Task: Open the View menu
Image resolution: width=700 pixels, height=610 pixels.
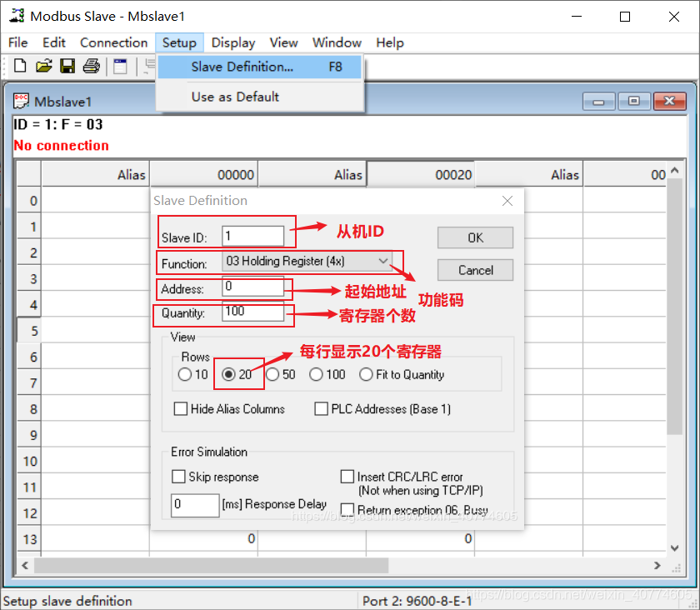Action: (x=283, y=42)
